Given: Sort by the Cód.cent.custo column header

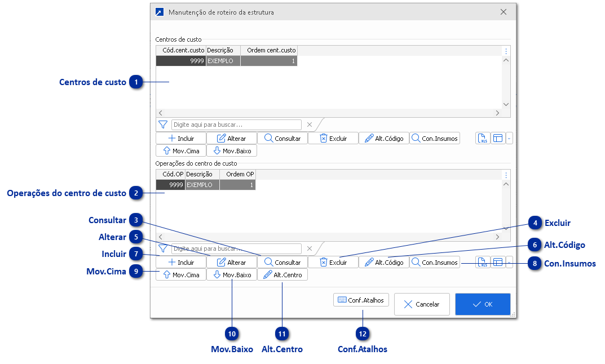Looking at the screenshot, I should (x=181, y=50).
